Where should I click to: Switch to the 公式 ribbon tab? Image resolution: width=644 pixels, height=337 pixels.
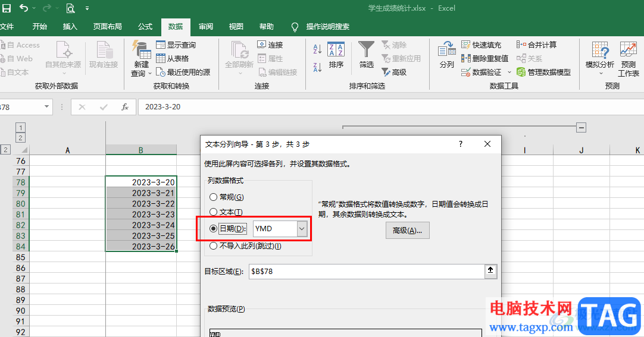(x=145, y=27)
